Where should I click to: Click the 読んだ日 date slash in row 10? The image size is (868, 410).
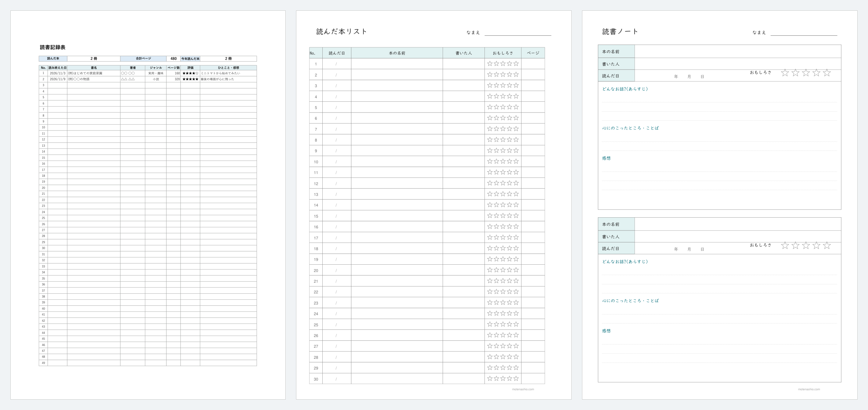pyautogui.click(x=336, y=162)
